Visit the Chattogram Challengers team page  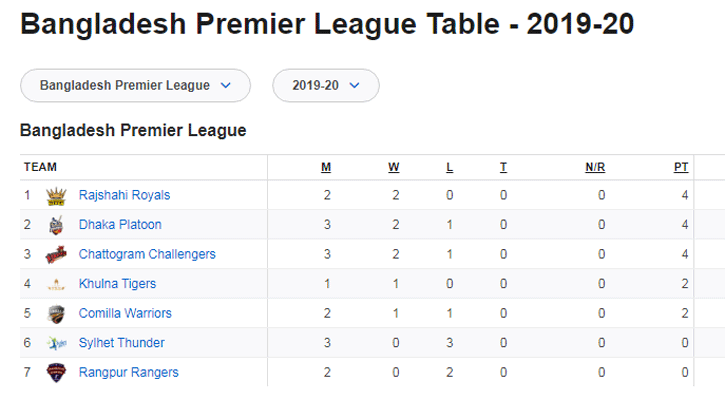[x=147, y=254]
